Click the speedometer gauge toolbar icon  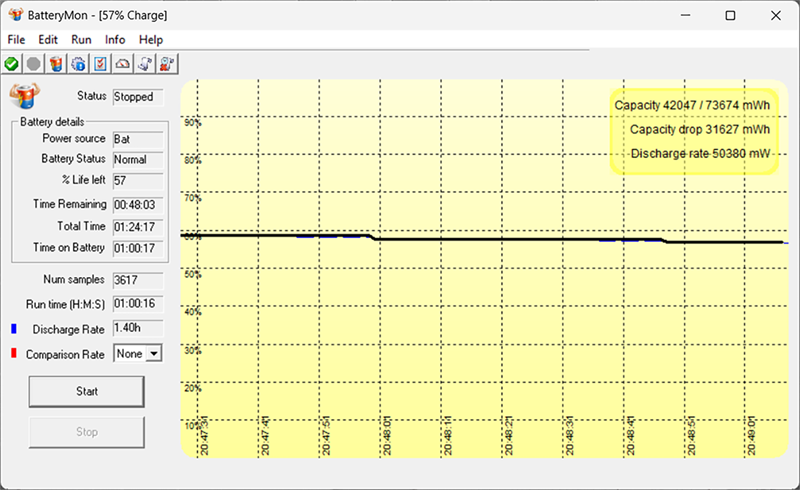[x=123, y=64]
